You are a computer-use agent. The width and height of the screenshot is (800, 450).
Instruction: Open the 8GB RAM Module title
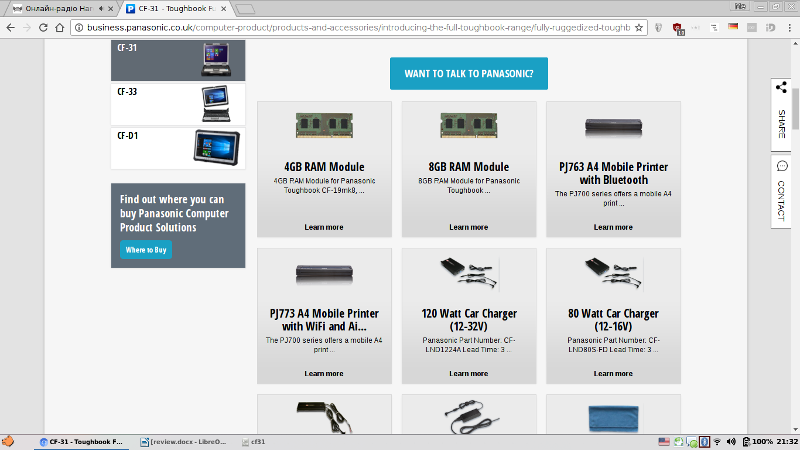tap(468, 167)
